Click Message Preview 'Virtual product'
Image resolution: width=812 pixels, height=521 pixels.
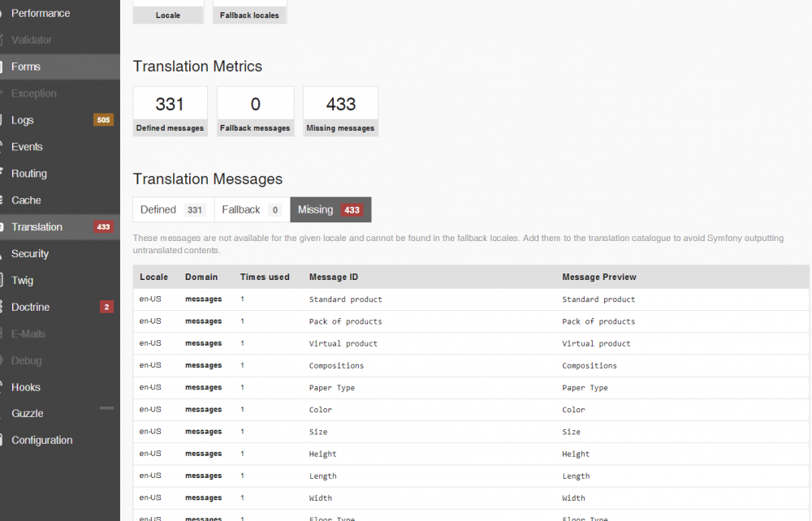(x=596, y=343)
